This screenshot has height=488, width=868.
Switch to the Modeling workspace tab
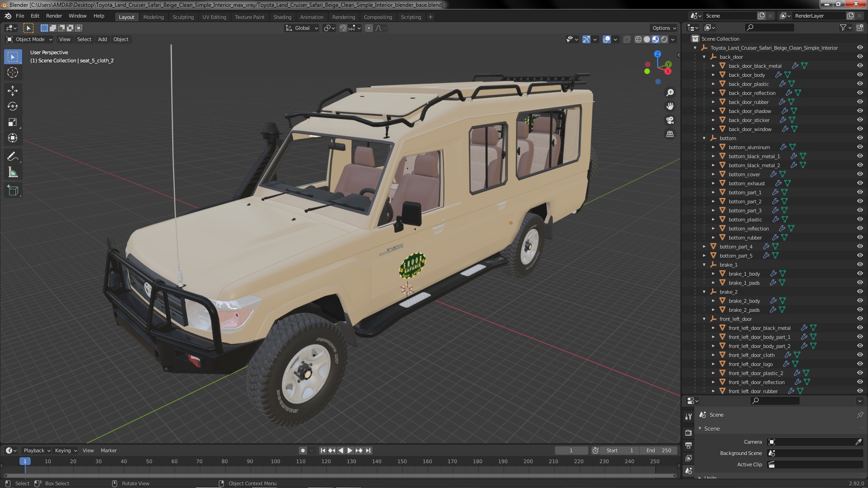coord(153,17)
